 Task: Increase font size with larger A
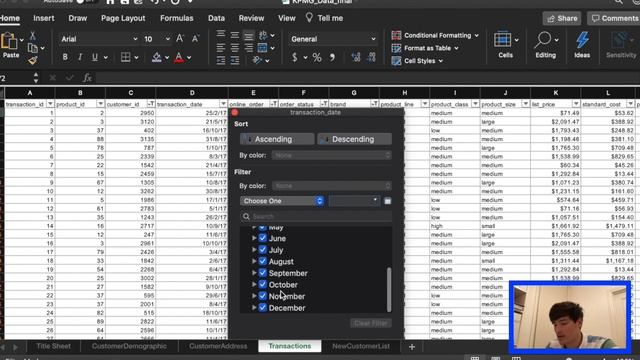tap(180, 39)
